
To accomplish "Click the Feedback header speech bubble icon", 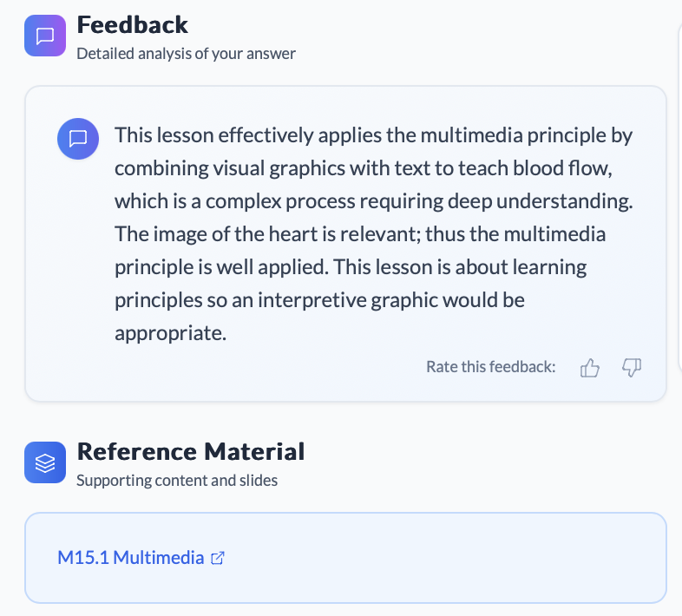I will point(45,36).
